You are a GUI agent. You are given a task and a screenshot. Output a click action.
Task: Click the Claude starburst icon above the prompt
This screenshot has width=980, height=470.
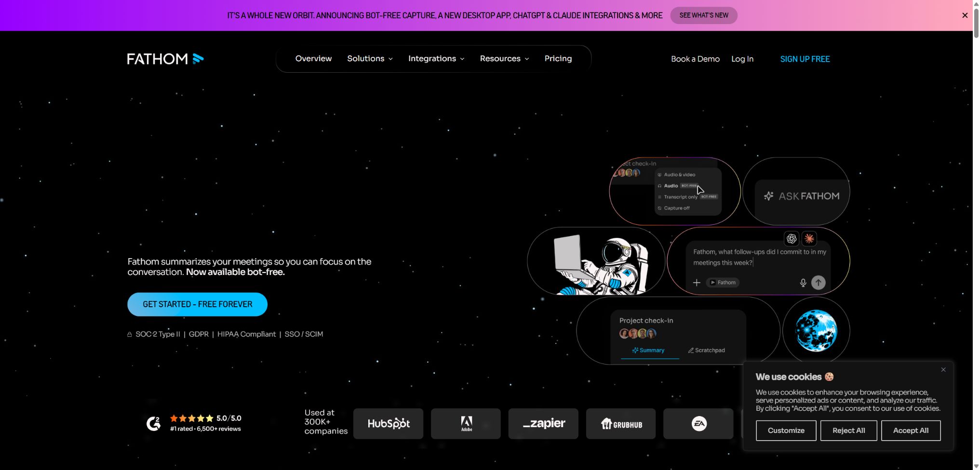809,238
